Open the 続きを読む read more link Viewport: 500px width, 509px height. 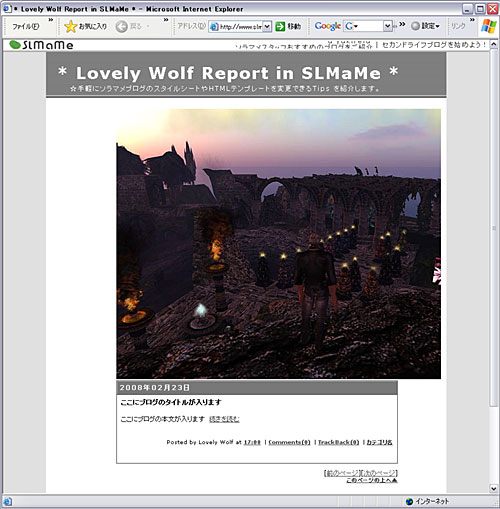point(224,419)
